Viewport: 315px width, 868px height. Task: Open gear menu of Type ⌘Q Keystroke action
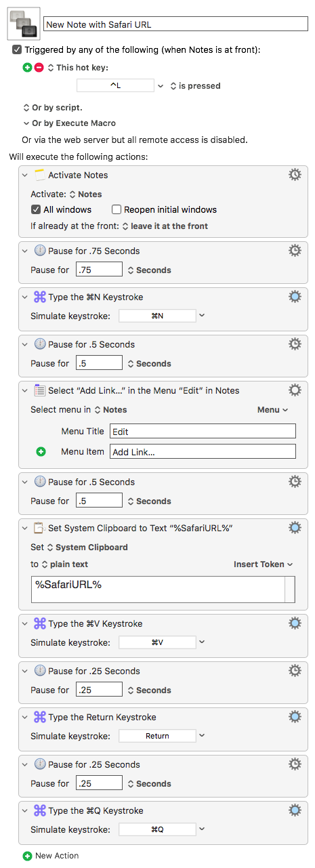click(x=295, y=810)
